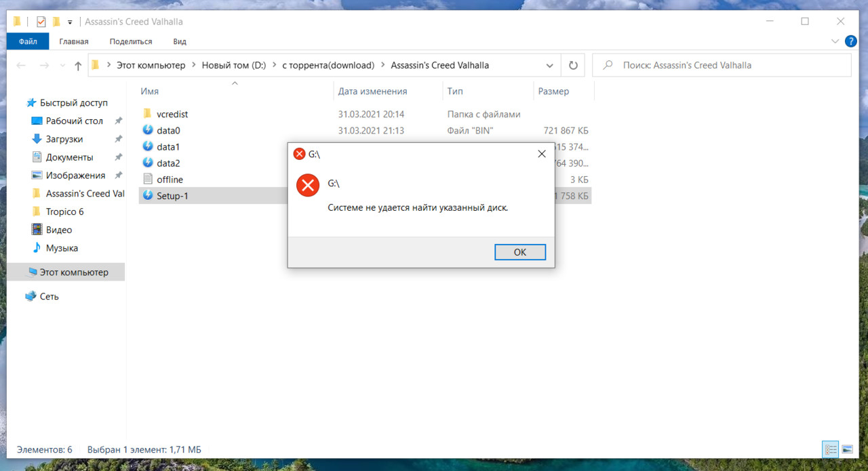
Task: Sort by Имя column header
Action: (150, 91)
